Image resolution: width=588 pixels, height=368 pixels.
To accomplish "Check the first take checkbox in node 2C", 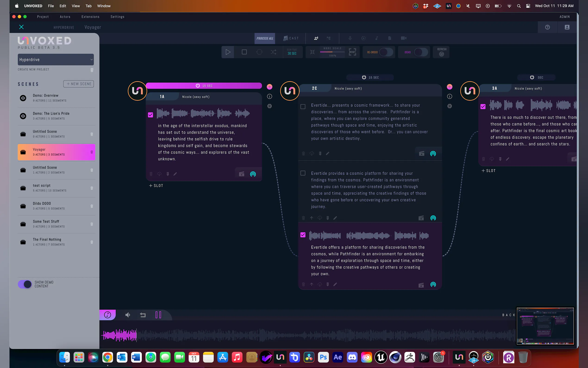I will [x=303, y=107].
